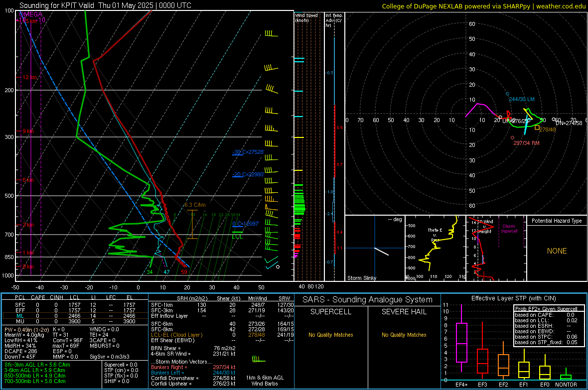Click the 0 C=12097' freezing level label
The width and height of the screenshot is (588, 390).
point(246,224)
